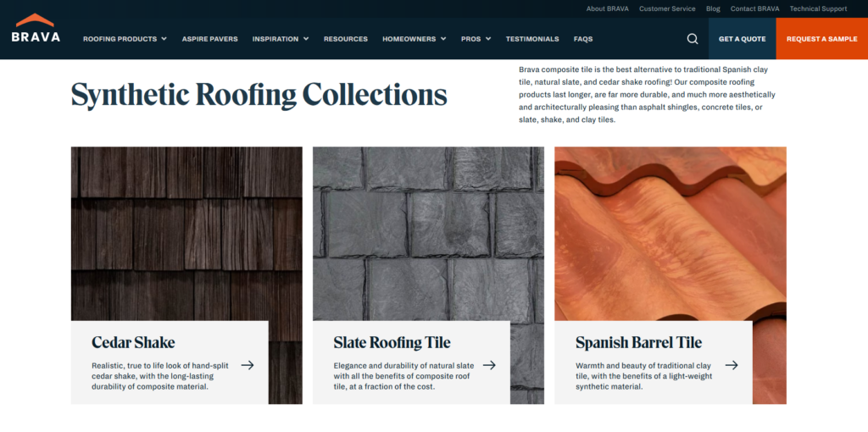
Task: Select the Cedar Shake heading
Action: pyautogui.click(x=133, y=342)
